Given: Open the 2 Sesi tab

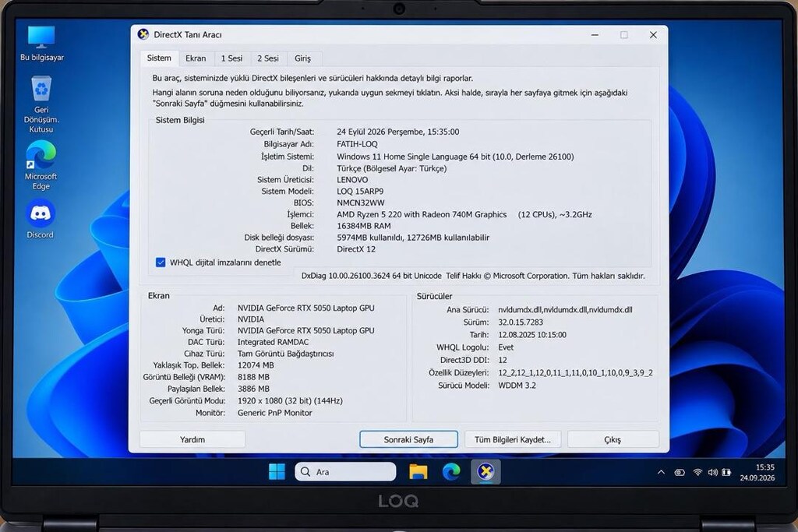Looking at the screenshot, I should click(268, 58).
